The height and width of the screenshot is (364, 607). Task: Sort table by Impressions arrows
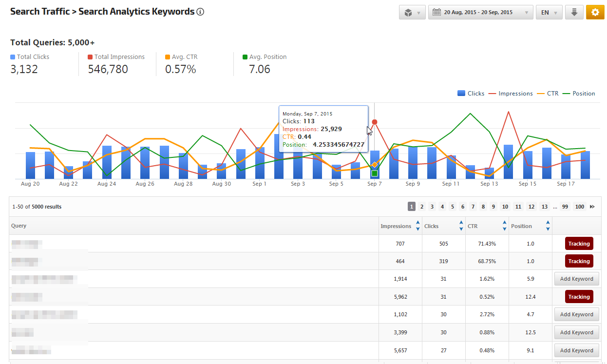[x=417, y=226]
